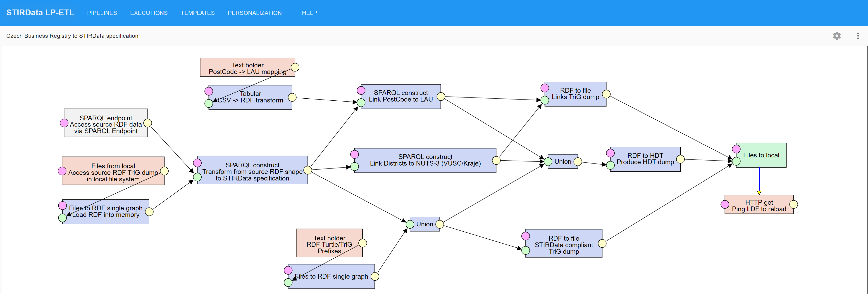
Task: Click the green input port of Files to local
Action: tap(736, 161)
